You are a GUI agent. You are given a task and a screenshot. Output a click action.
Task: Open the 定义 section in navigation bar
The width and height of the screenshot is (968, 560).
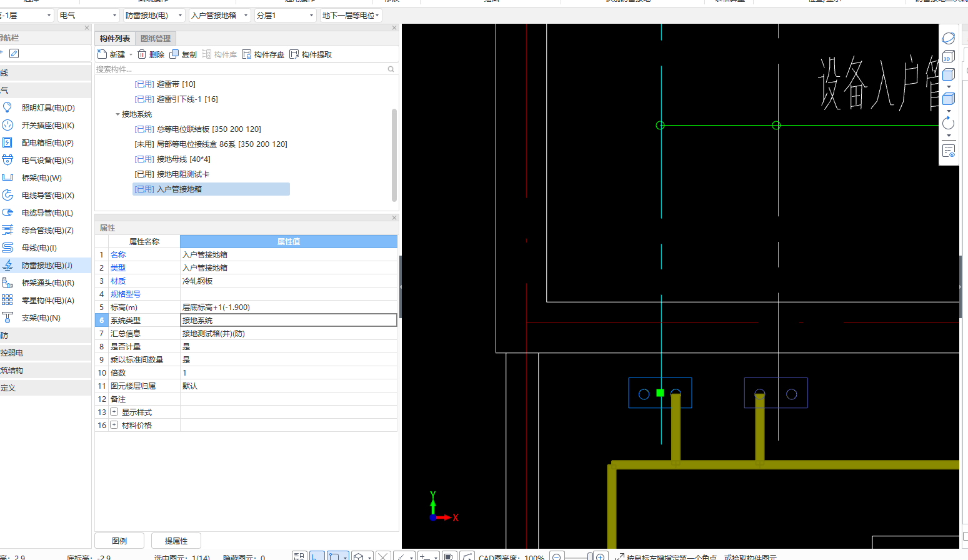[x=46, y=387]
